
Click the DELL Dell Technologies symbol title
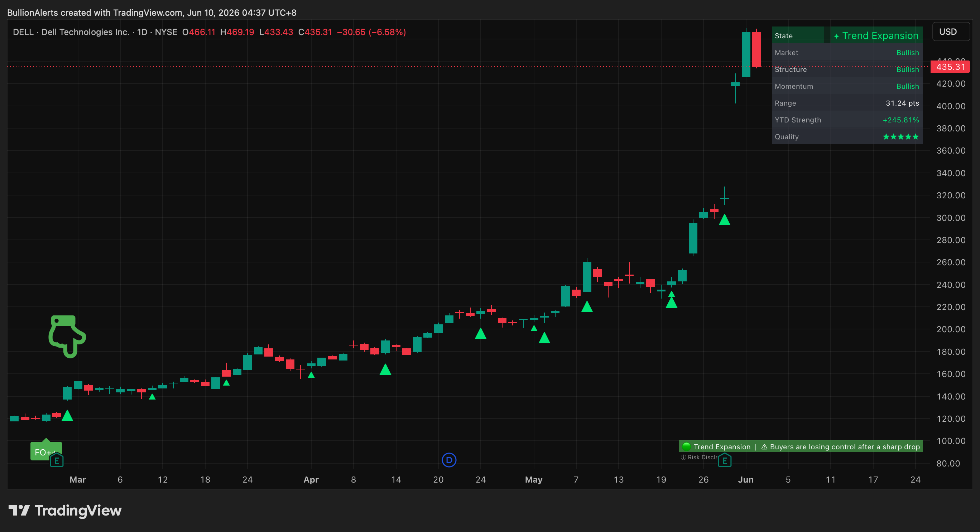71,32
